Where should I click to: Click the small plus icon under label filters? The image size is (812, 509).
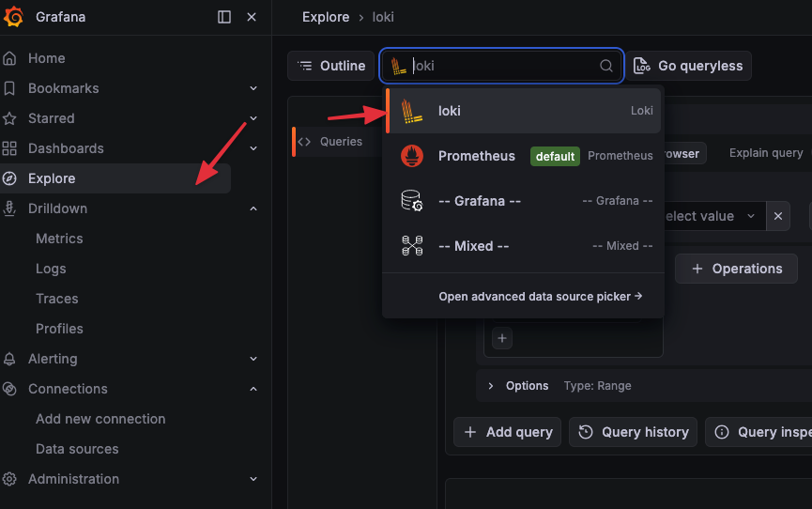pos(502,338)
